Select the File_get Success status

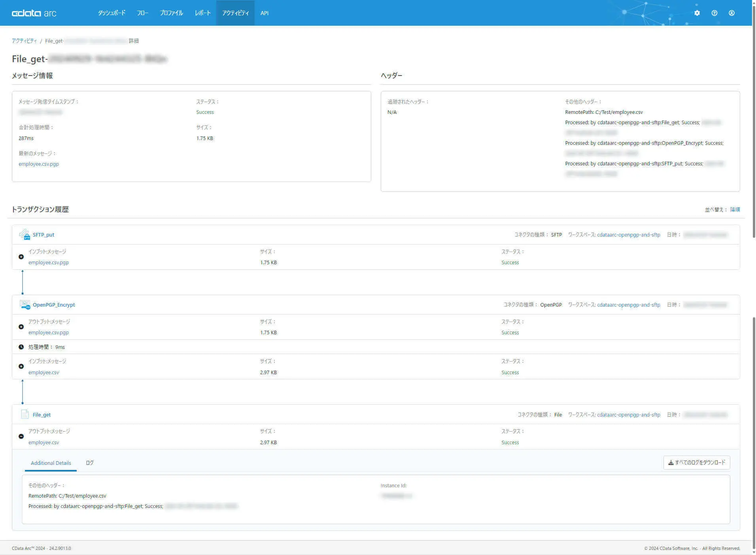click(x=510, y=442)
